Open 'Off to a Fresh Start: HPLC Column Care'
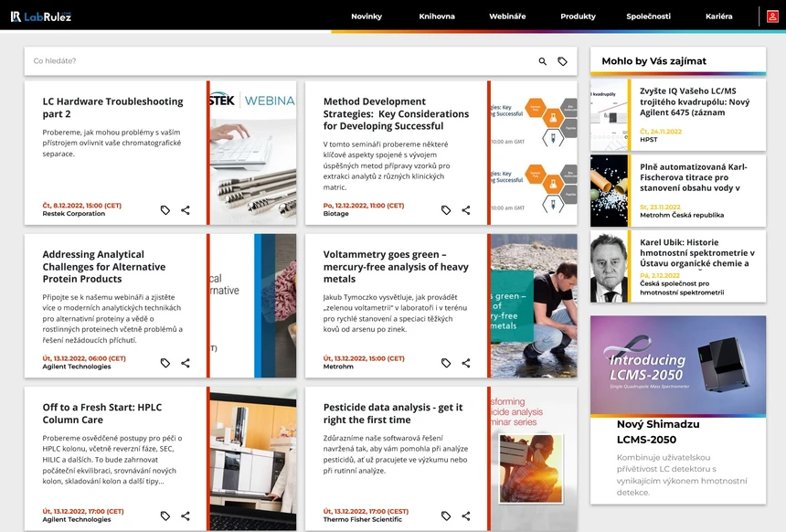Image resolution: width=786 pixels, height=532 pixels. (x=102, y=414)
